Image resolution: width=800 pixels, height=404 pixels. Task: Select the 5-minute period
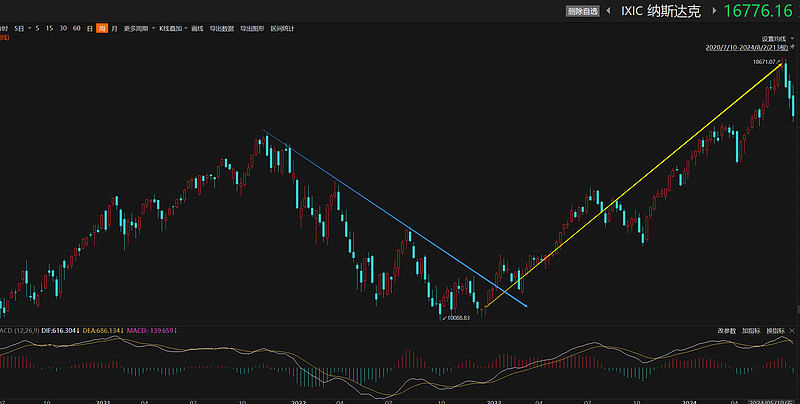tap(38, 29)
